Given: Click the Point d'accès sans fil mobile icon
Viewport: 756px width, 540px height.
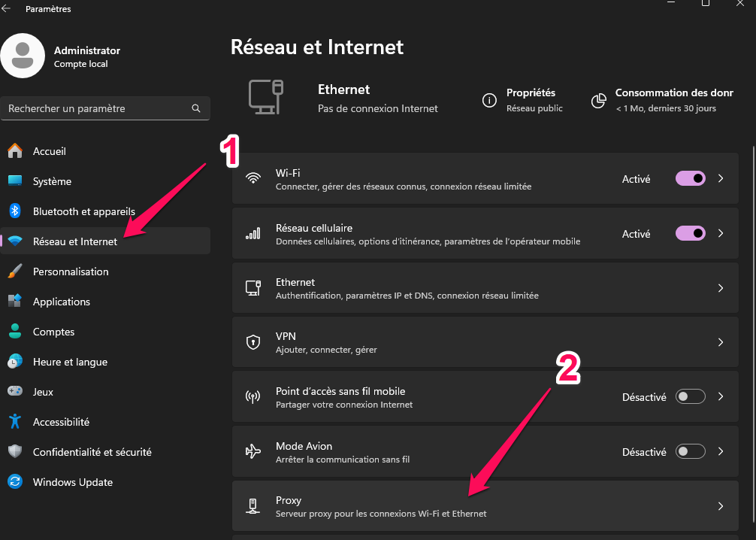Looking at the screenshot, I should pyautogui.click(x=253, y=396).
